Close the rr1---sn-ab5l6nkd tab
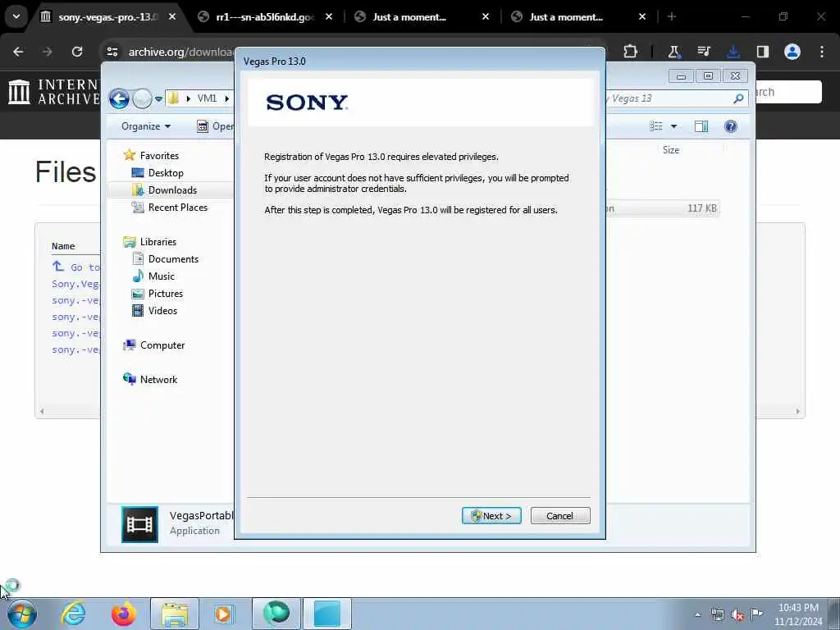The width and height of the screenshot is (840, 630). tap(329, 16)
